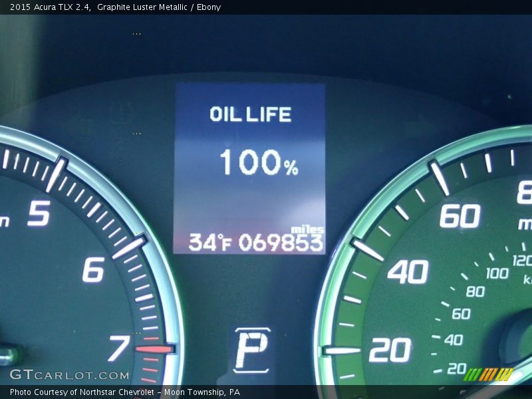
Task: Click the 2015 Acura TLX 2.4 title
Action: pos(51,7)
